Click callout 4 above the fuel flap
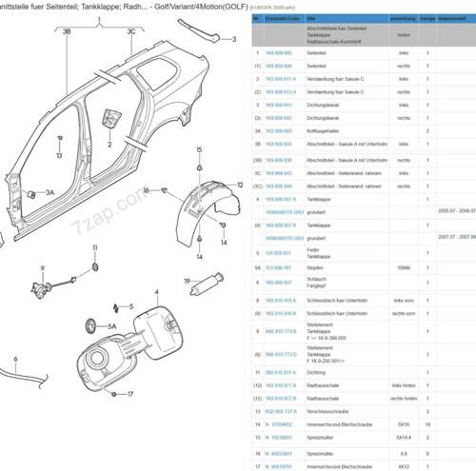 [x=157, y=292]
